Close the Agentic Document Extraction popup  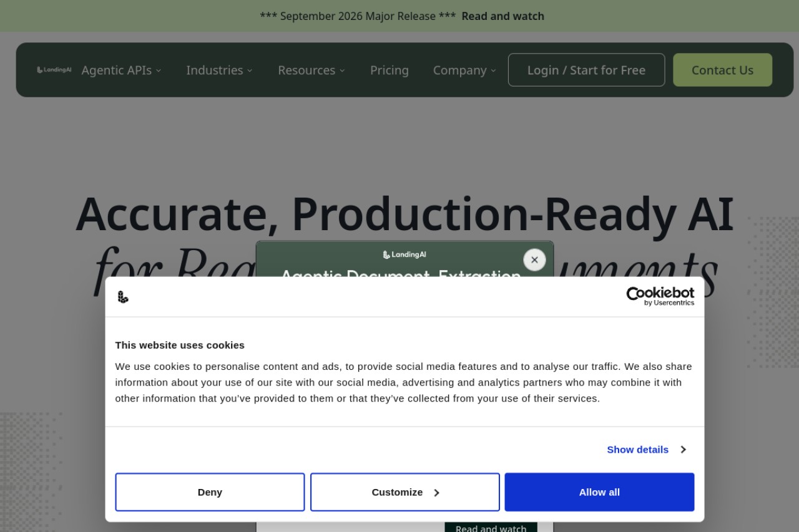click(x=534, y=260)
